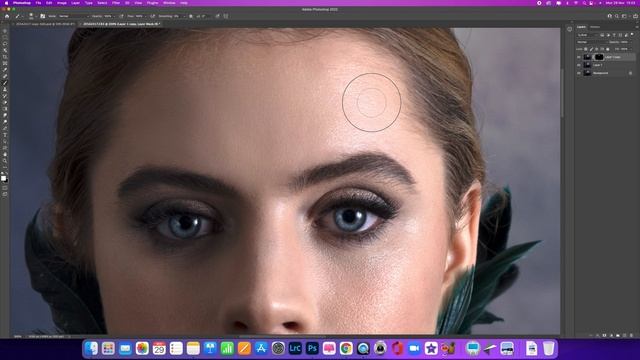Select the Lasso tool
This screenshot has height=360, width=640.
click(x=5, y=44)
